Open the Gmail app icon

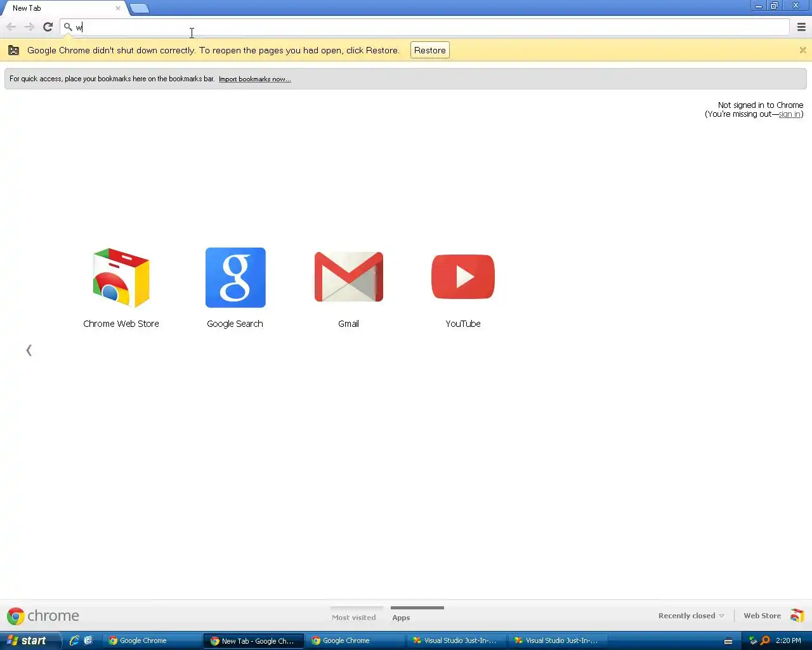(x=349, y=277)
